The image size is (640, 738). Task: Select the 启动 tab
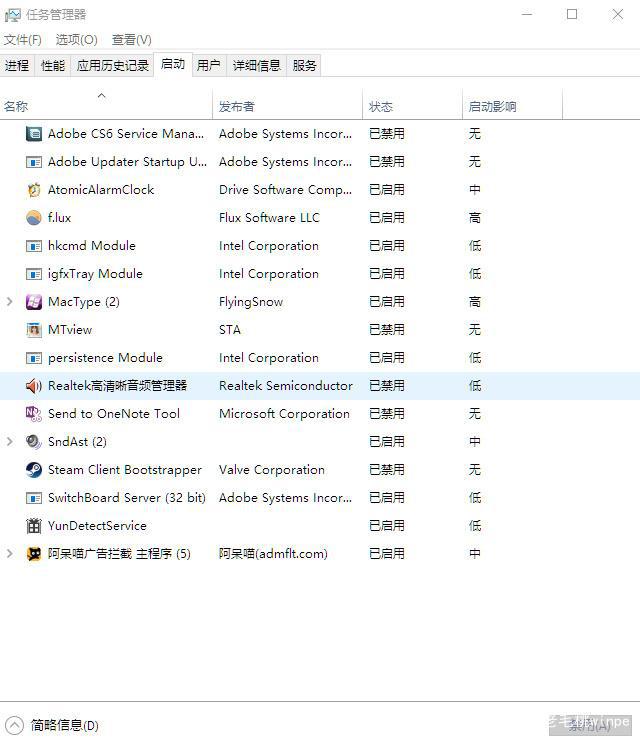pos(173,64)
